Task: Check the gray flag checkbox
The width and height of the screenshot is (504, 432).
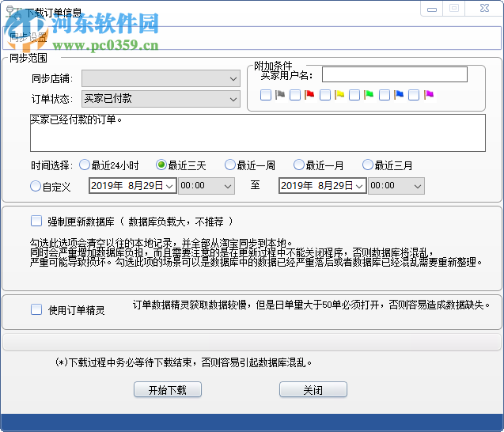Action: point(266,95)
